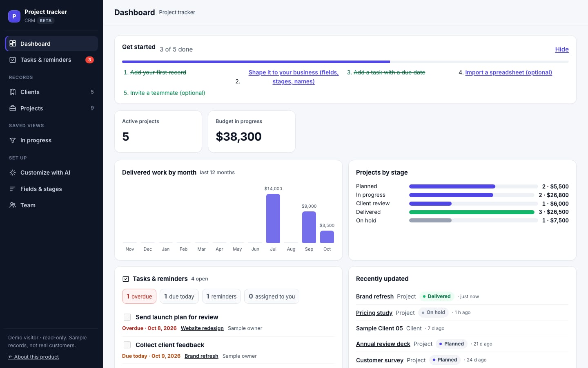Click the green Delivered stage bar
This screenshot has width=588, height=368.
pos(472,212)
